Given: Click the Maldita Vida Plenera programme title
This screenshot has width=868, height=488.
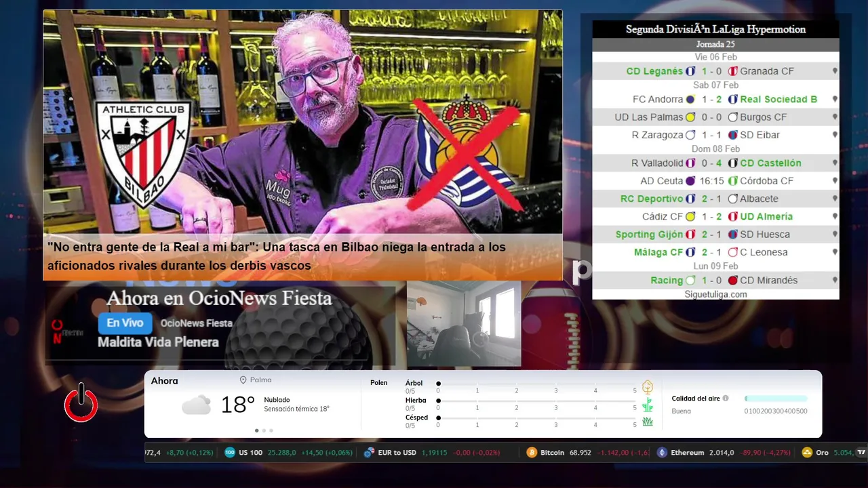Looking at the screenshot, I should [x=158, y=342].
